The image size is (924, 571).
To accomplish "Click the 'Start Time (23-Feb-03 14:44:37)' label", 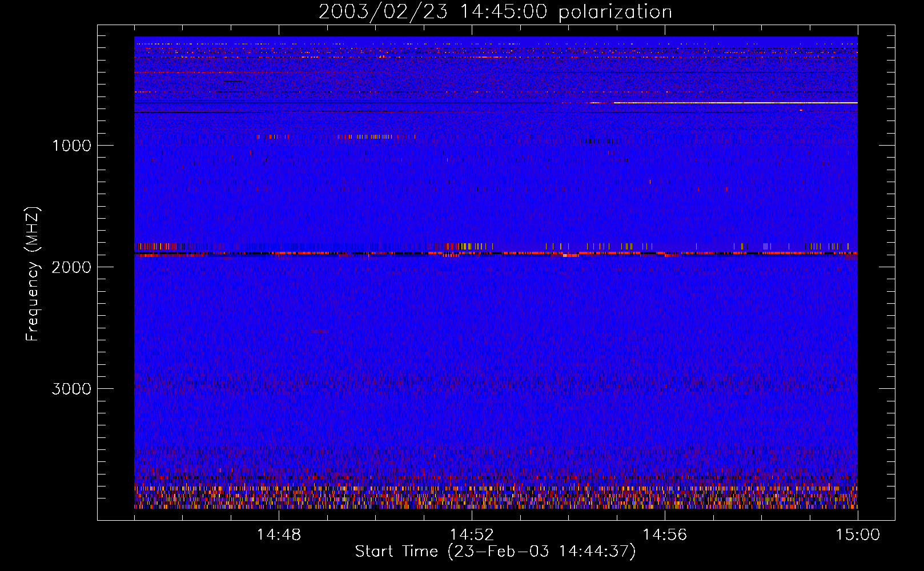I will pos(495,552).
